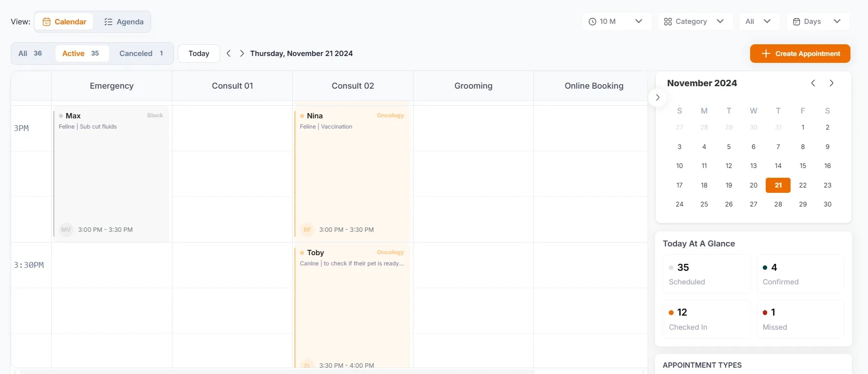Switch to Agenda view
Image resolution: width=868 pixels, height=374 pixels.
coord(124,22)
